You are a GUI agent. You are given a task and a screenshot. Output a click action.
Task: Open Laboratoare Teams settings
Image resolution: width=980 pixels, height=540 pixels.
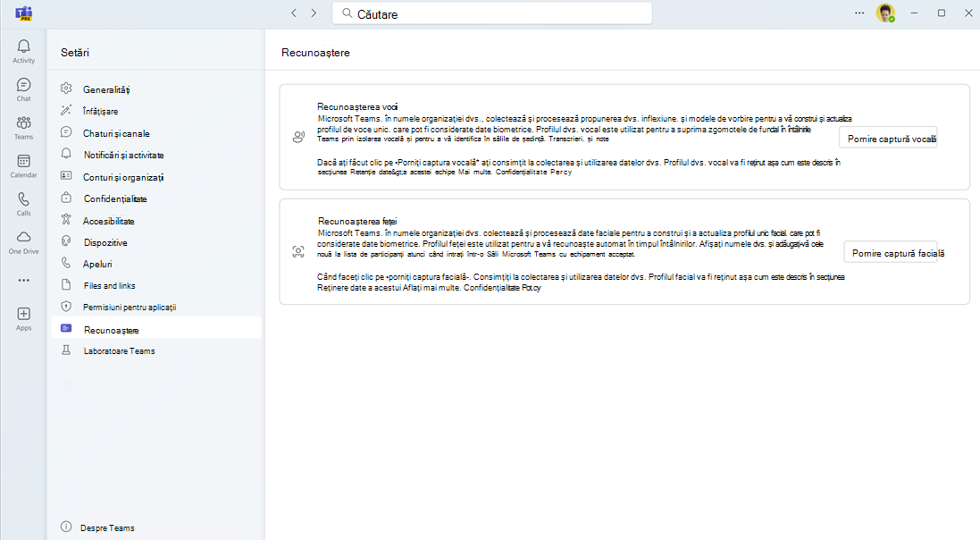coord(156,351)
